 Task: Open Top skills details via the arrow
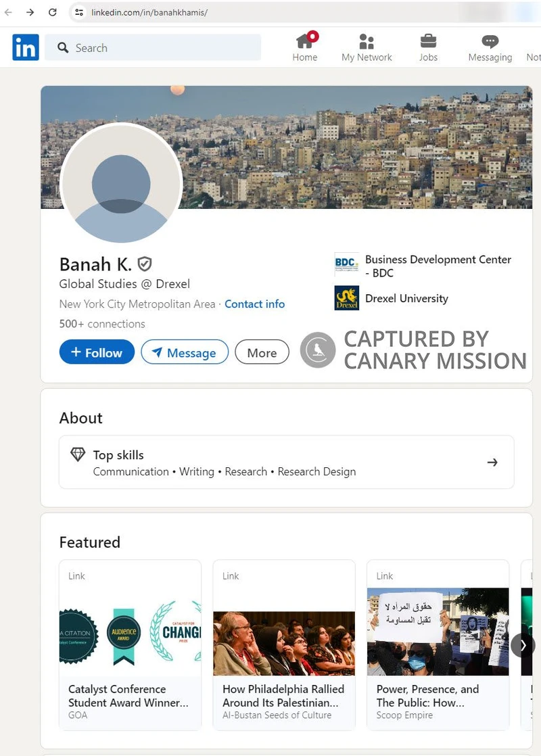[492, 462]
